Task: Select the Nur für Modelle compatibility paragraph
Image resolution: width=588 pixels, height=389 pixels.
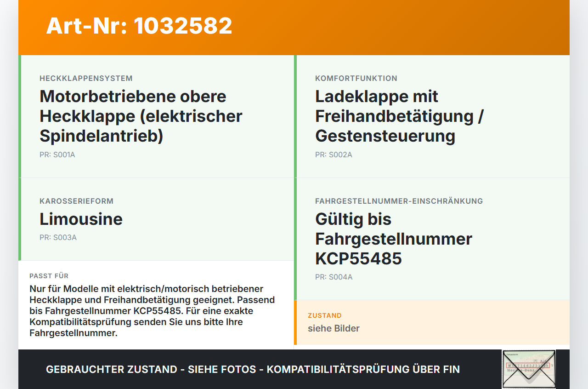Action: click(x=152, y=311)
